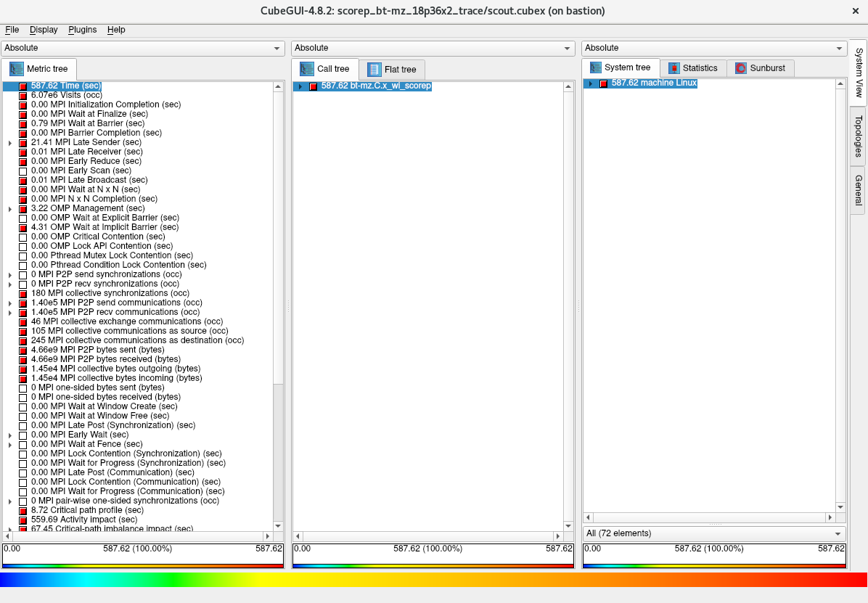Viewport: 868px width, 603px height.
Task: Toggle the color box for MPI Late Sender
Action: 22,143
